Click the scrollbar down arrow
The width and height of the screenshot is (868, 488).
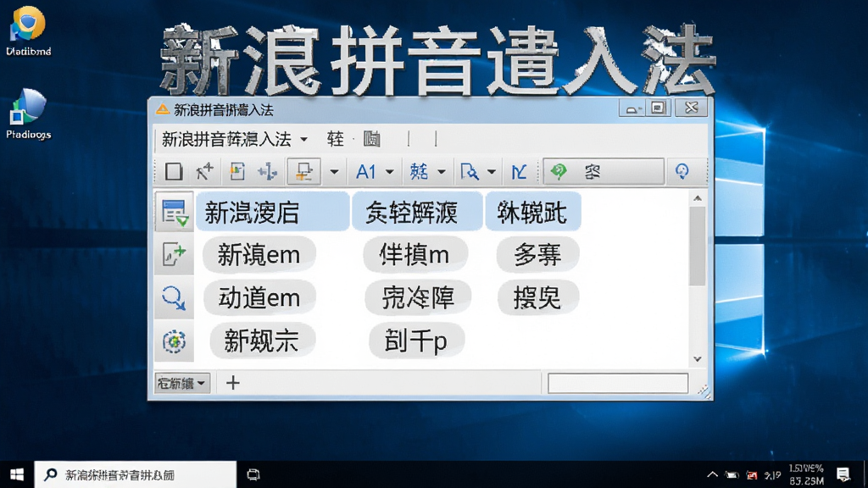pos(698,359)
